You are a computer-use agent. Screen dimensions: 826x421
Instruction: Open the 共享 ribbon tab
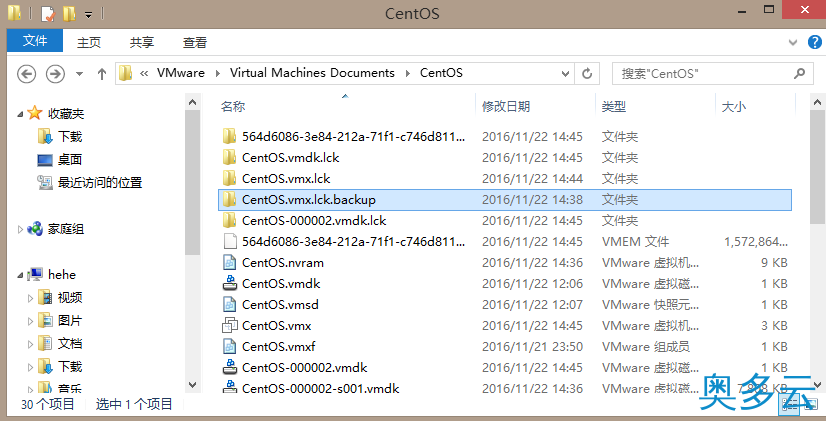(x=142, y=42)
